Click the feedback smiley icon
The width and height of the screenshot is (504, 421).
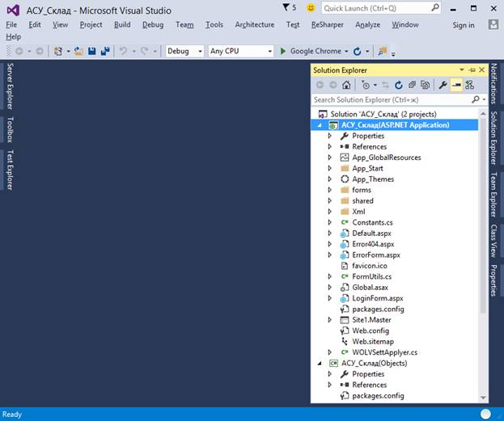(x=311, y=8)
